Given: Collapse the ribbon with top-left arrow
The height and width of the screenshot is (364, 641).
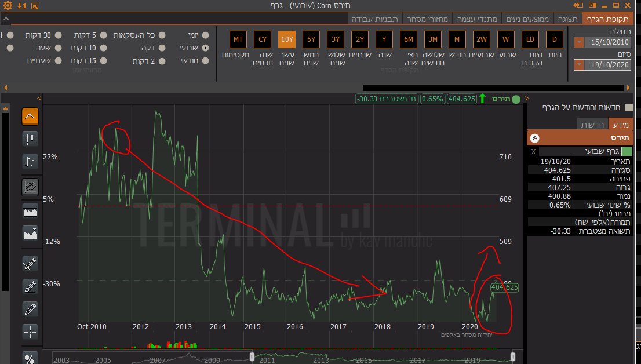Looking at the screenshot, I should 6,19.
